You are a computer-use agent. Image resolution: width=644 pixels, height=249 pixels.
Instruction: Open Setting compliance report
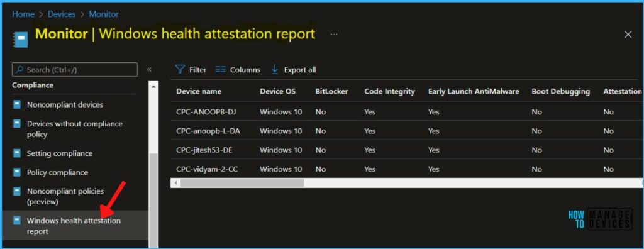60,153
